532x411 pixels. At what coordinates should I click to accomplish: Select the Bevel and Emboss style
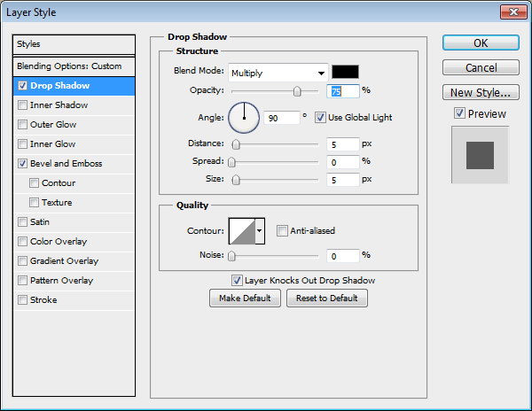click(66, 164)
